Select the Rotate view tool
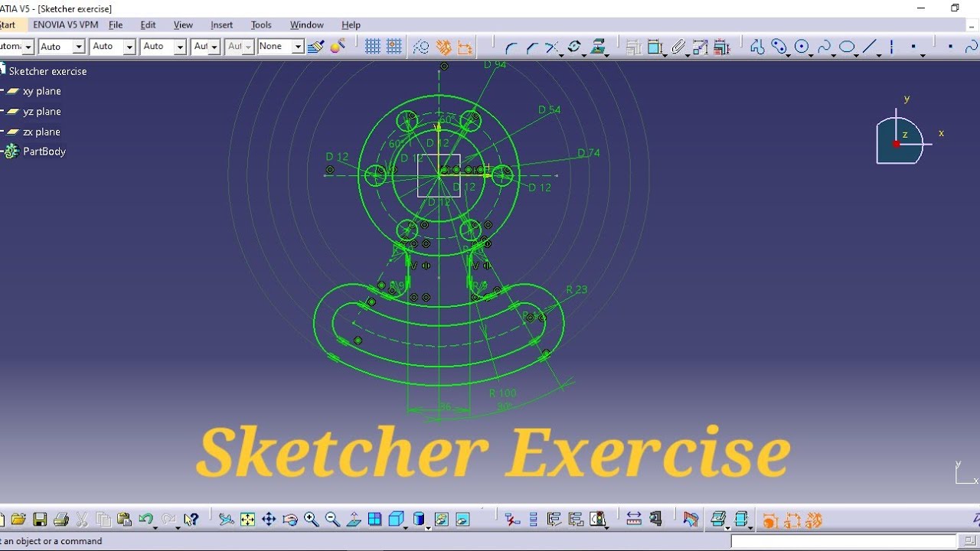 [290, 520]
